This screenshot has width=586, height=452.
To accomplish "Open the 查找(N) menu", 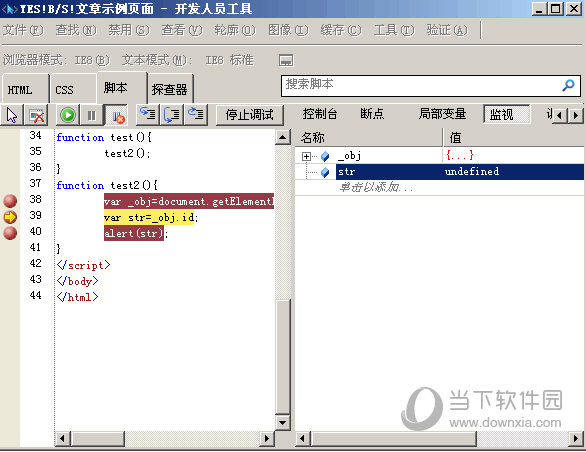I will [76, 30].
